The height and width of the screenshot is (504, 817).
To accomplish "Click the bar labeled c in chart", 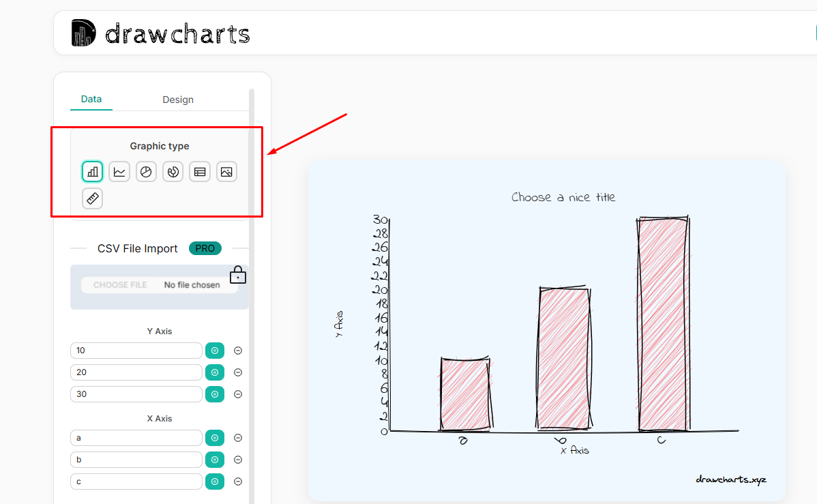I will (664, 324).
